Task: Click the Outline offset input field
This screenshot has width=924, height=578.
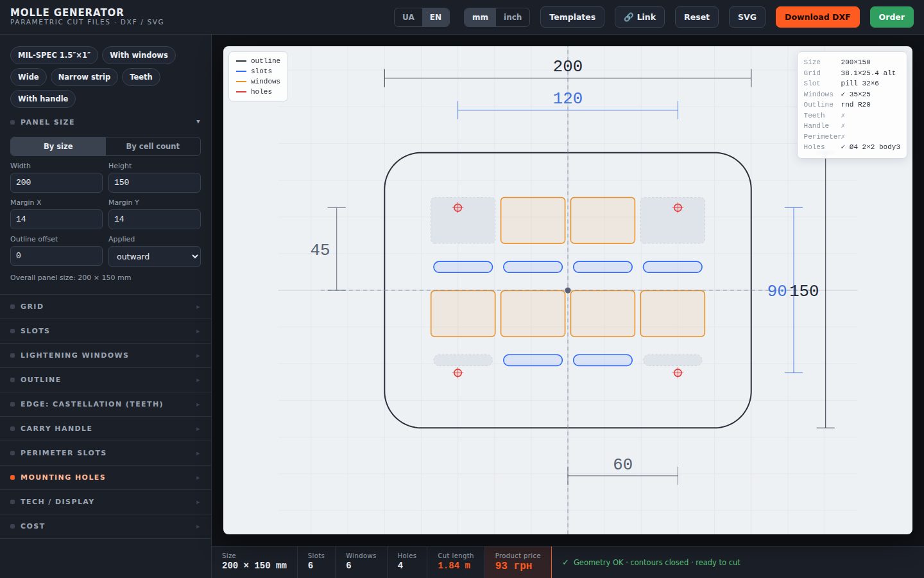Action: [x=56, y=256]
